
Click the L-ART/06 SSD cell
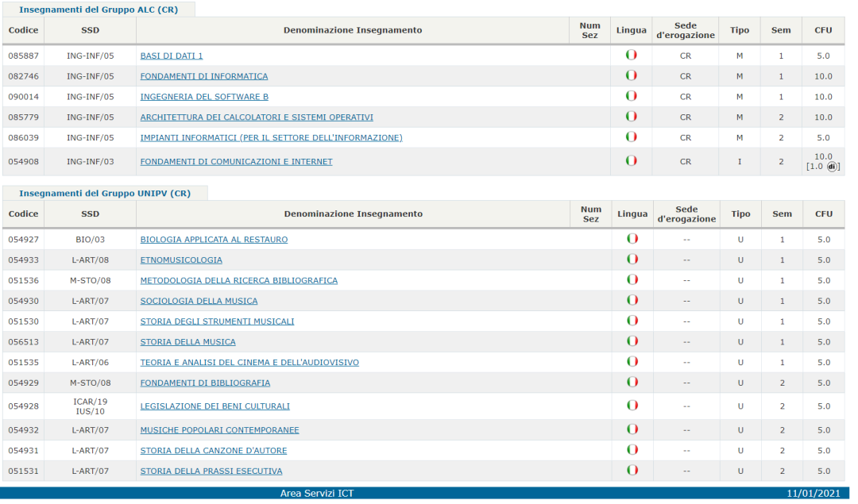(x=91, y=363)
